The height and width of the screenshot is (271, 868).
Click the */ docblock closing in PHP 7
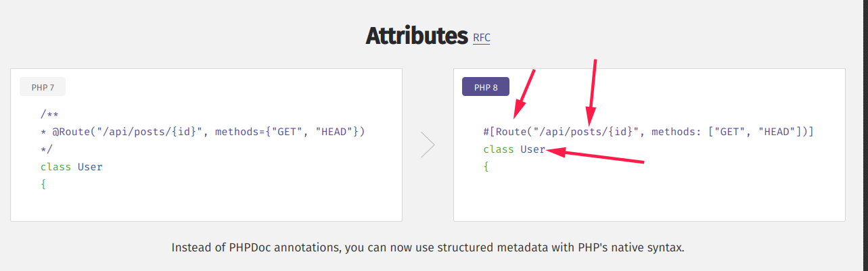[46, 149]
